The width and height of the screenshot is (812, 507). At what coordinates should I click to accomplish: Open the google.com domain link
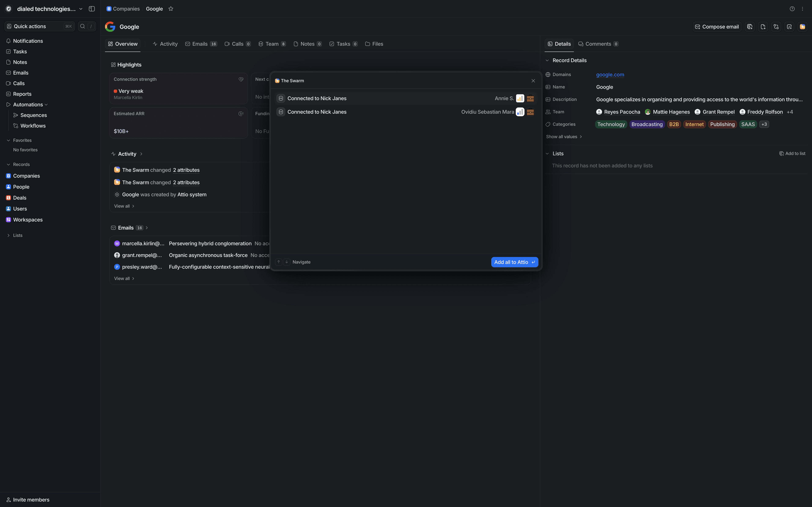[610, 74]
